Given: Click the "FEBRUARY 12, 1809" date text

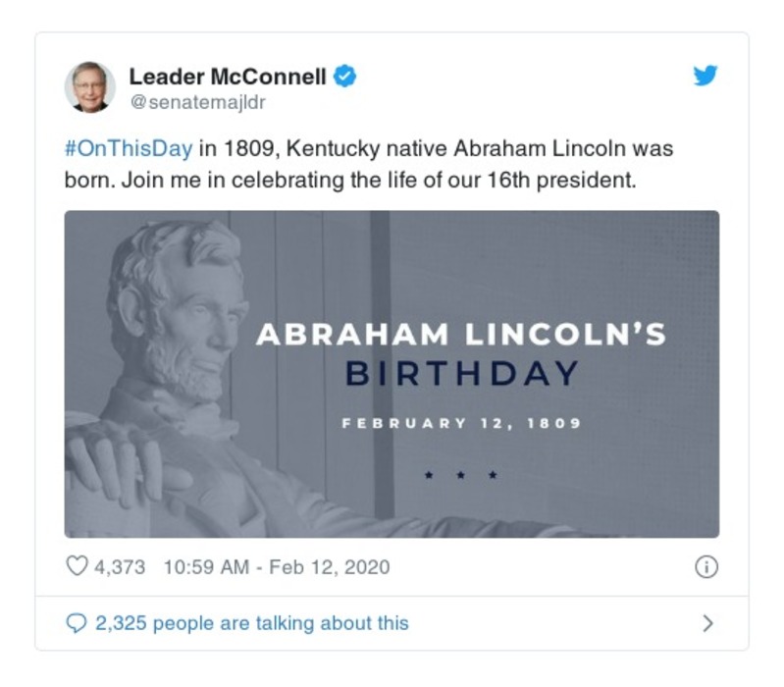Looking at the screenshot, I should pos(460,424).
